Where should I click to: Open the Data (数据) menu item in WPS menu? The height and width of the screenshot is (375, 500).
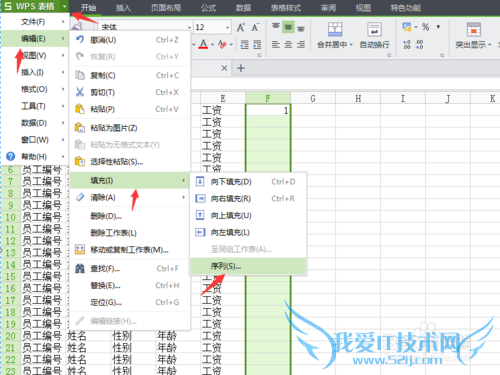(x=35, y=123)
